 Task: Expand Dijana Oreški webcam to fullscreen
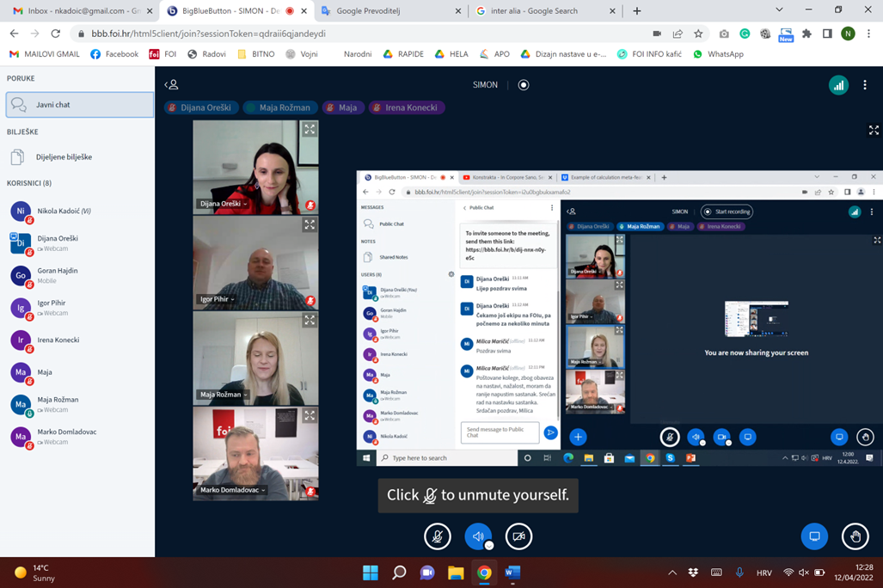pos(310,130)
